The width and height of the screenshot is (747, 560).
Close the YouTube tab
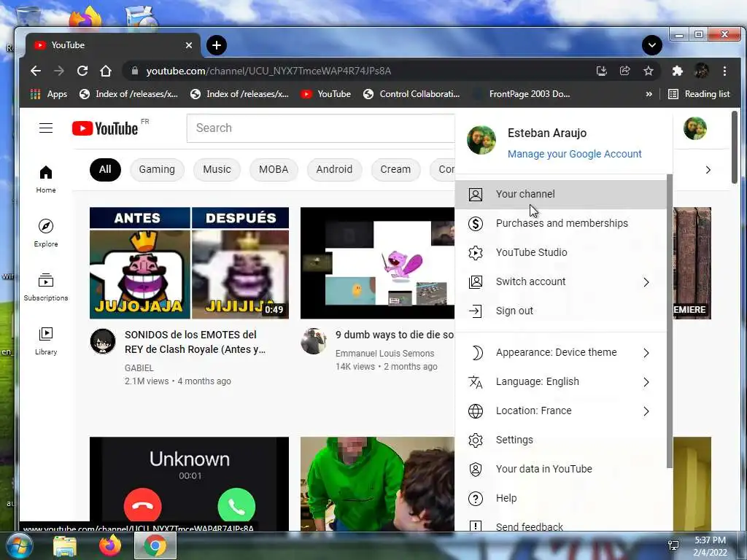(189, 45)
